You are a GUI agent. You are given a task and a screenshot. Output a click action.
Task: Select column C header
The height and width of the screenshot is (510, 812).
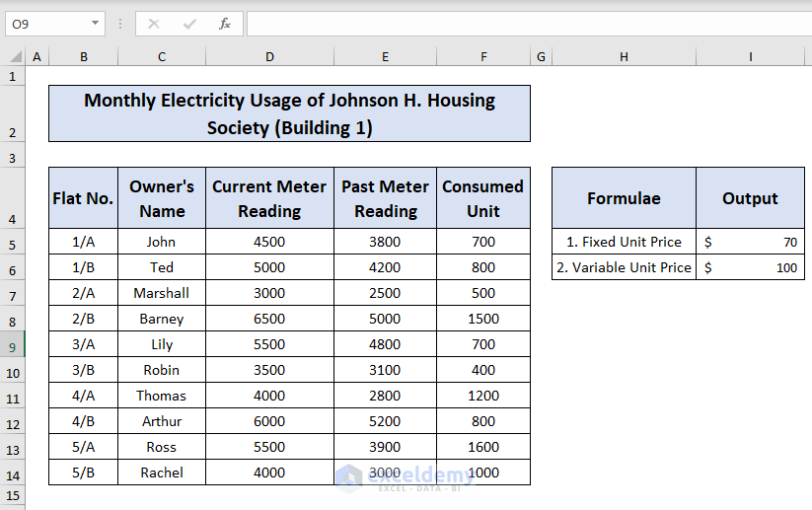coord(162,57)
